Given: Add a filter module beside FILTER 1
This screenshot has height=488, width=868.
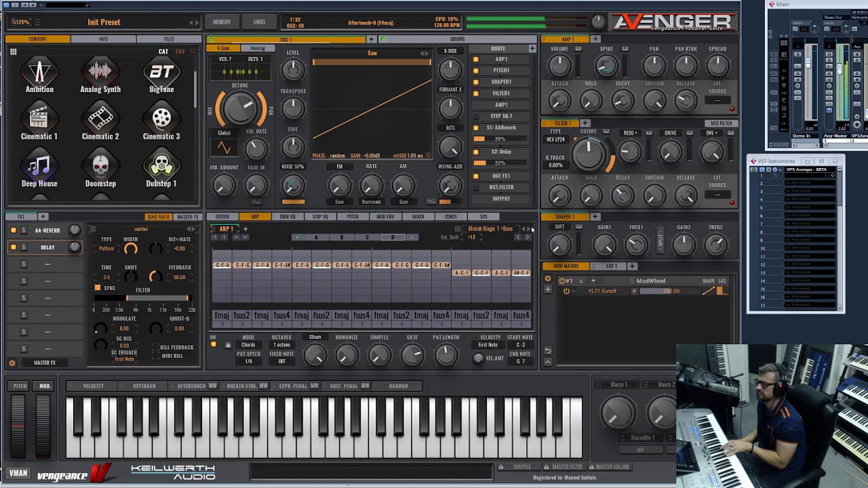Looking at the screenshot, I should coord(585,123).
